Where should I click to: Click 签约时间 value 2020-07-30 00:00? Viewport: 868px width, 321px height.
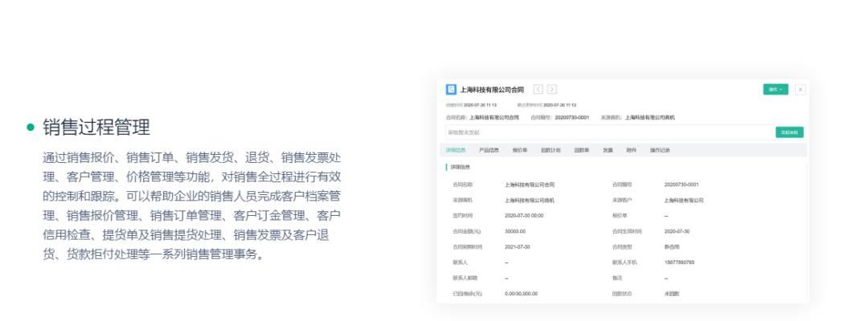pos(524,216)
